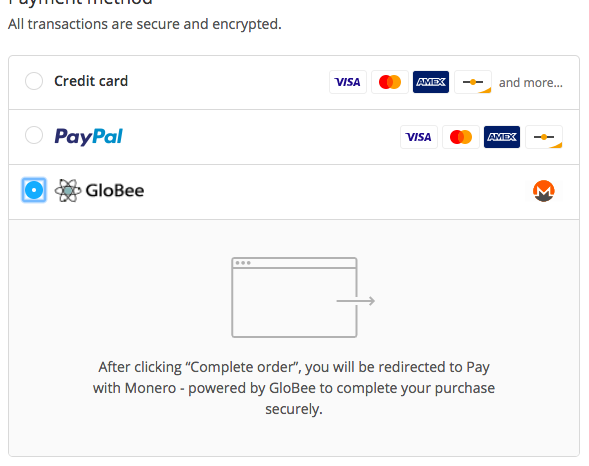Select the Credit card radio button
The width and height of the screenshot is (589, 466).
tap(34, 81)
